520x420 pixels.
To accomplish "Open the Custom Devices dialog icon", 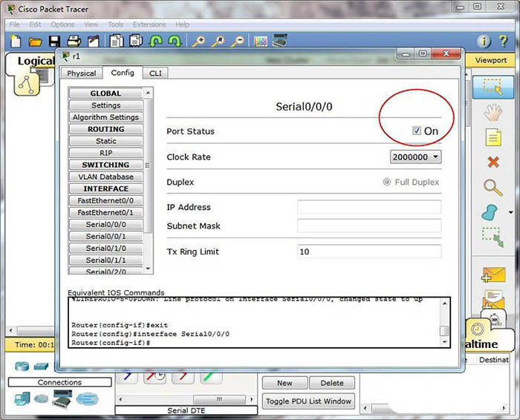I will (279, 40).
